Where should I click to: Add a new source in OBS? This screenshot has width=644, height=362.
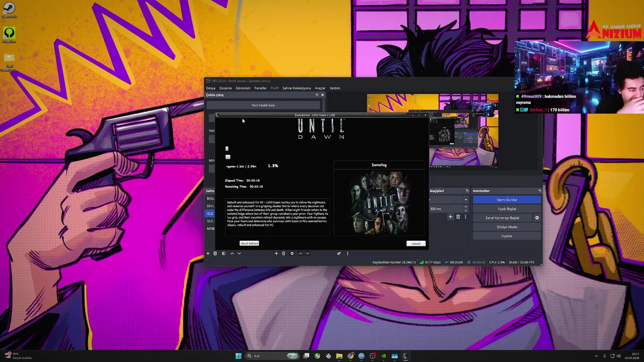pyautogui.click(x=276, y=253)
